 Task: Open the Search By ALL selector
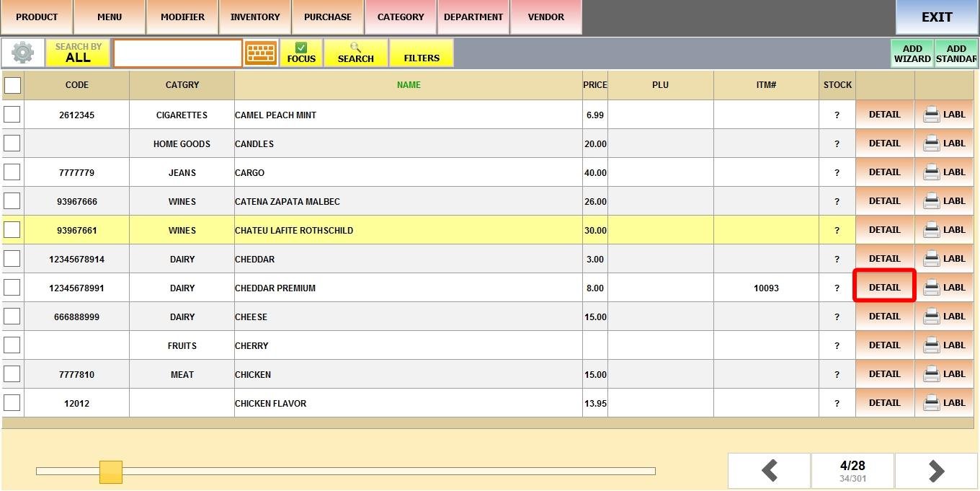[78, 53]
